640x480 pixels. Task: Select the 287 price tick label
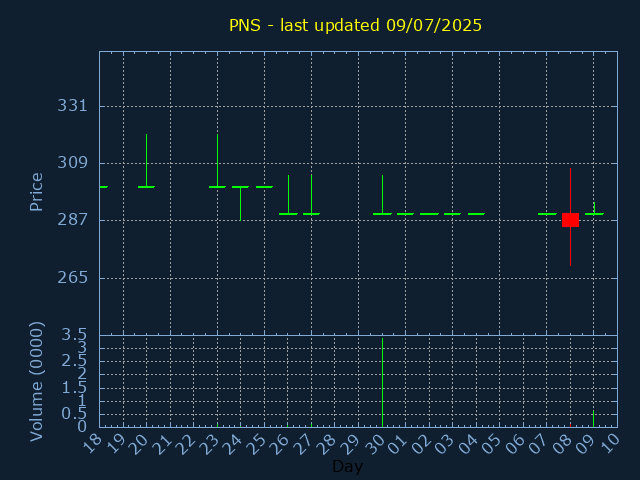pyautogui.click(x=72, y=220)
